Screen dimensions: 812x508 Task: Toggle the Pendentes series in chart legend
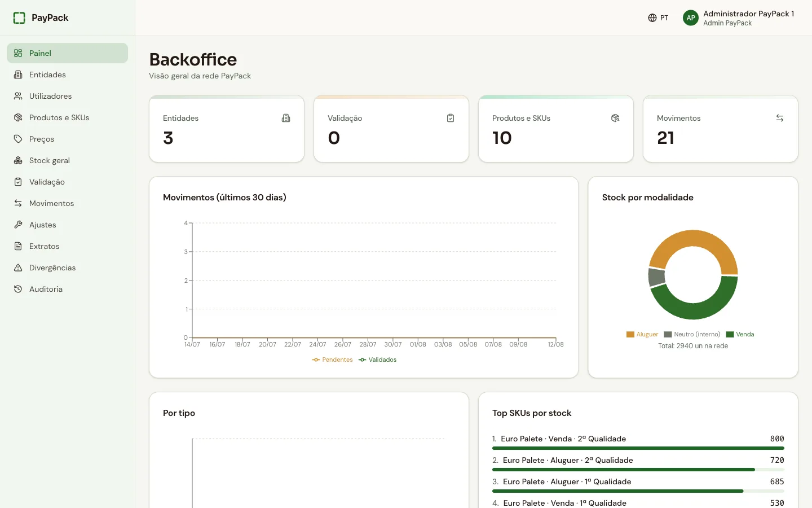click(x=332, y=360)
